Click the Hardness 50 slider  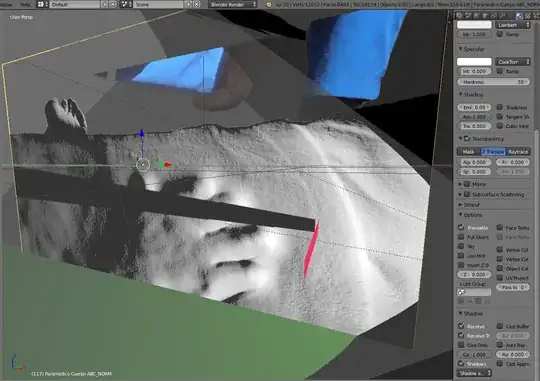[494, 82]
